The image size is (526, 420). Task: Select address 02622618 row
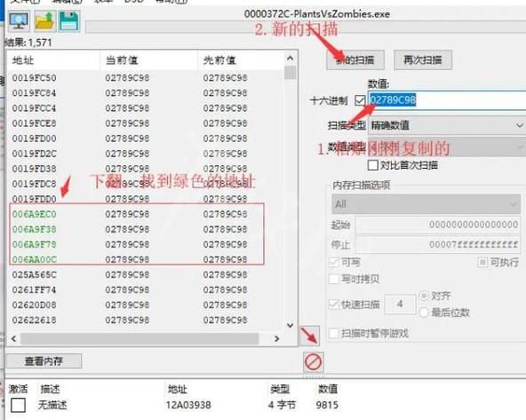click(146, 320)
